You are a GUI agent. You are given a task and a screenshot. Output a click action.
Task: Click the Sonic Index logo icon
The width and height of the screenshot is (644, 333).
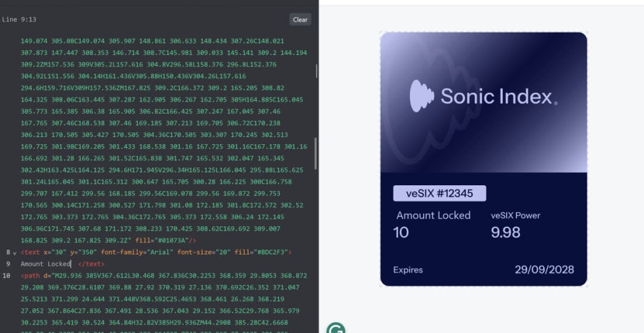(x=422, y=96)
